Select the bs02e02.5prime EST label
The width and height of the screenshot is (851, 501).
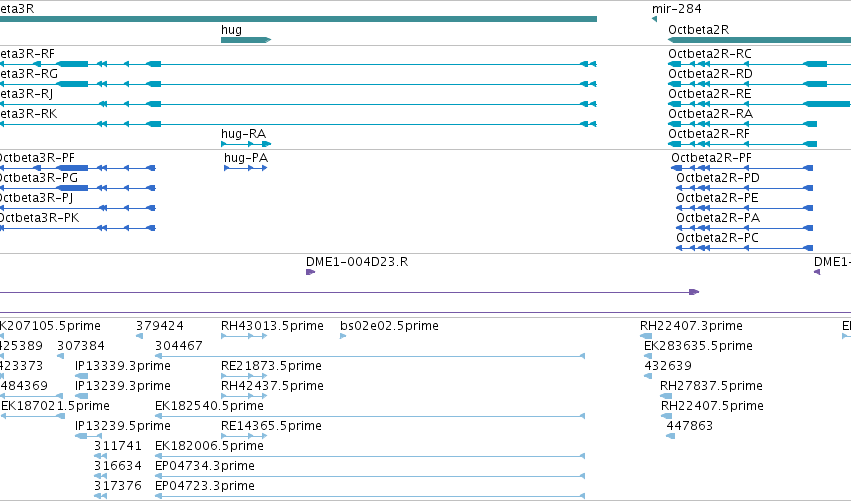click(x=389, y=326)
